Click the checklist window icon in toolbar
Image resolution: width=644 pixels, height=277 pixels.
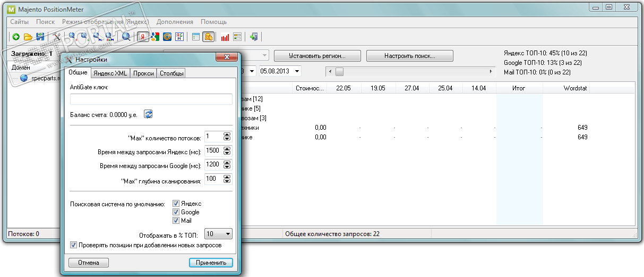196,37
